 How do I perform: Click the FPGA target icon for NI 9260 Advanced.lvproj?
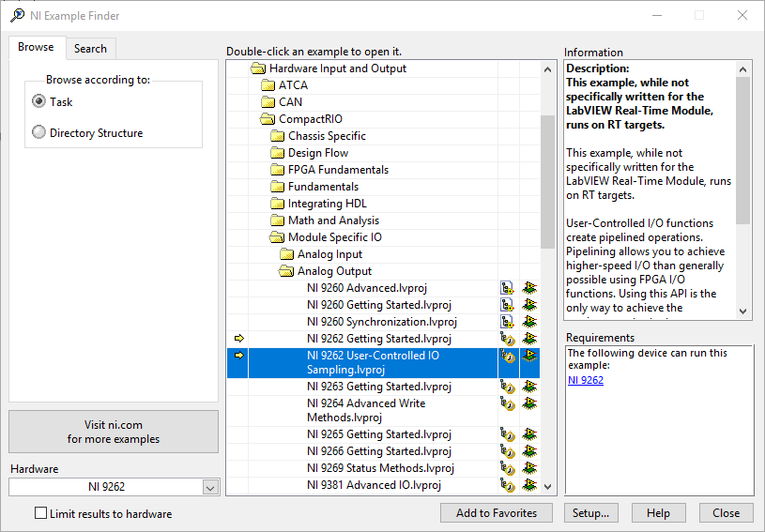coord(529,288)
